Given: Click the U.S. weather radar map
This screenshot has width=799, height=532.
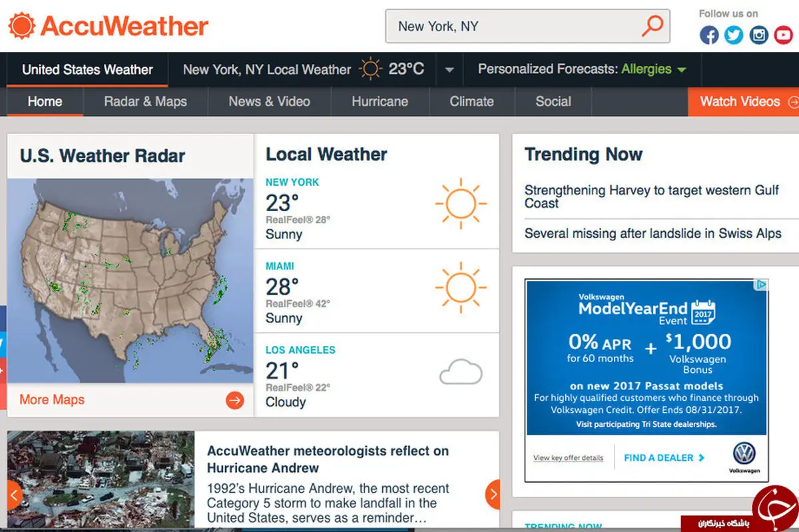Looking at the screenshot, I should [x=131, y=280].
